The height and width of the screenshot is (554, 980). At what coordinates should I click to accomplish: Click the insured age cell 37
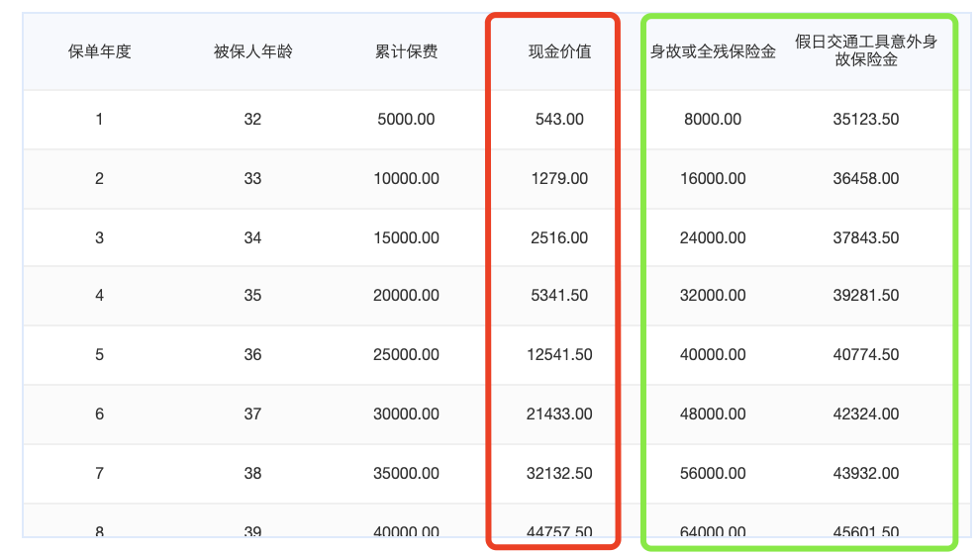click(x=252, y=414)
